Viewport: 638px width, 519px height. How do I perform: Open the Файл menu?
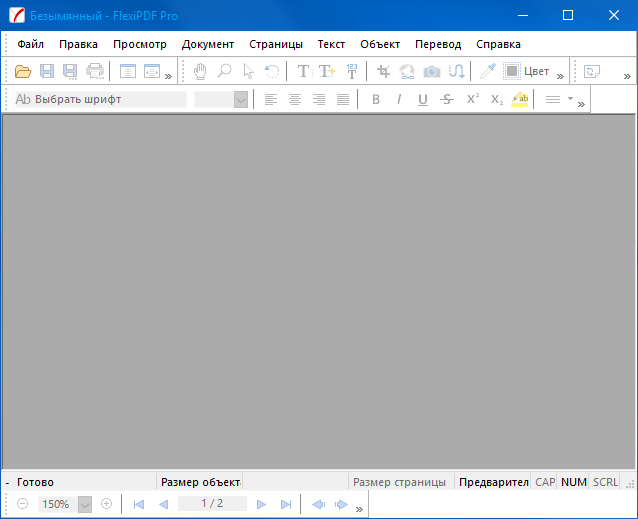[31, 44]
